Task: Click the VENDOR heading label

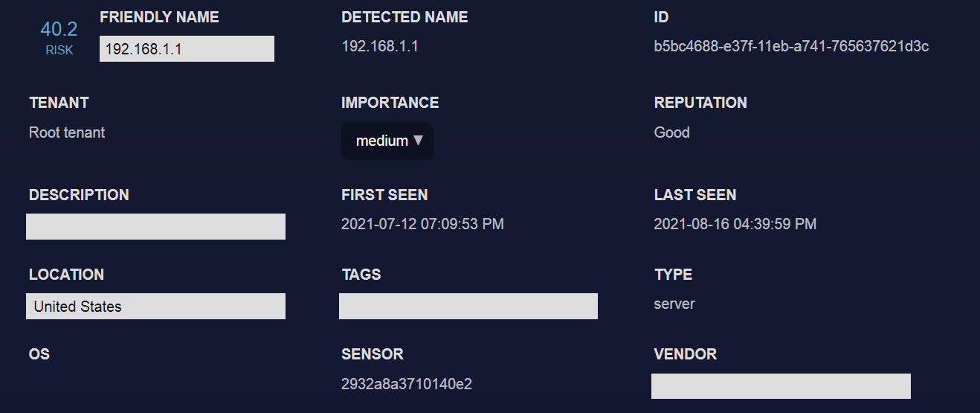Action: [685, 354]
